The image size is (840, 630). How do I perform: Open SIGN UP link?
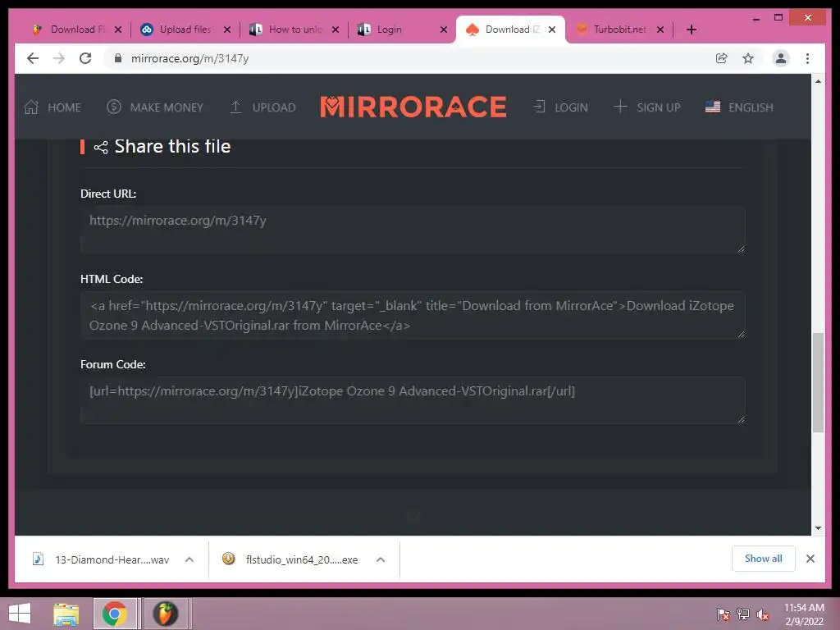646,107
